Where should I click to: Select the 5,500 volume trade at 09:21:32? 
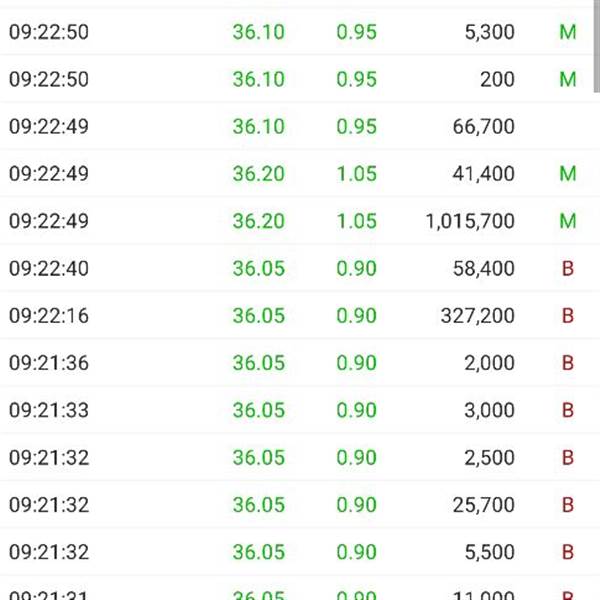[297, 552]
